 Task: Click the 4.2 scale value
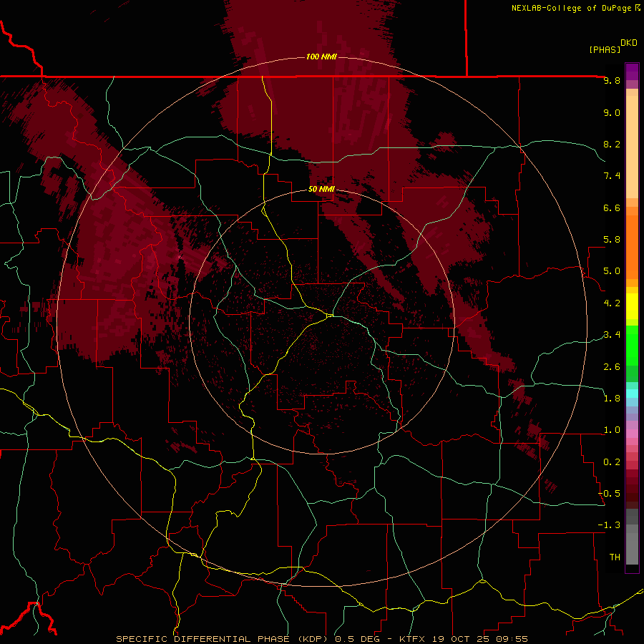[x=612, y=303]
